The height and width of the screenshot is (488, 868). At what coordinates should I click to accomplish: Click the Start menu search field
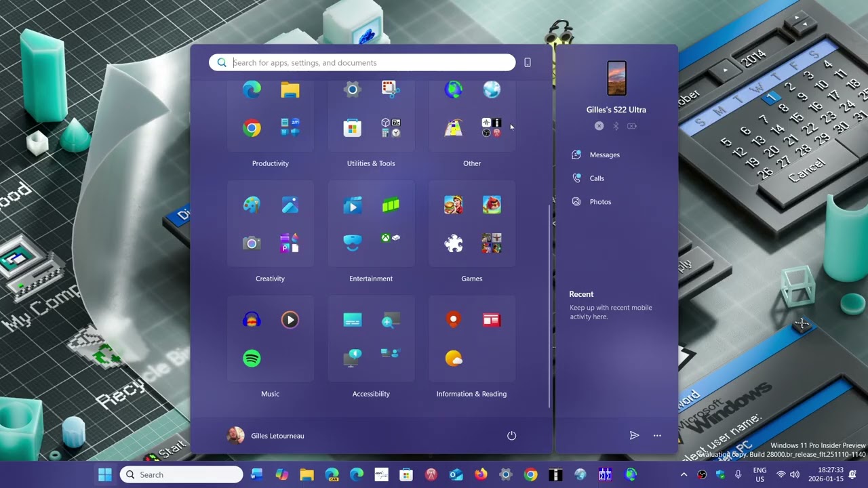(x=362, y=62)
